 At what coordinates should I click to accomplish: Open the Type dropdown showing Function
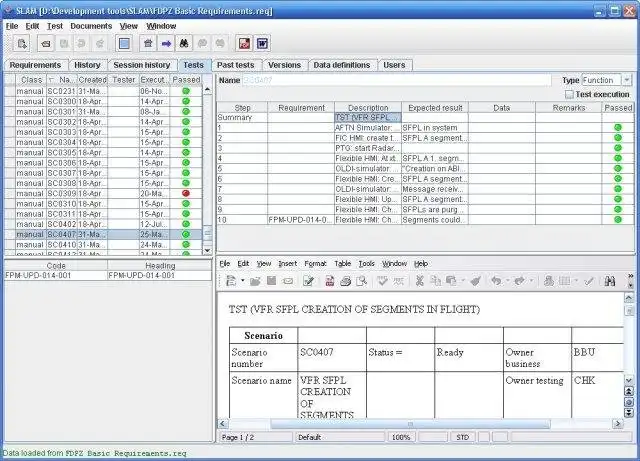click(626, 80)
